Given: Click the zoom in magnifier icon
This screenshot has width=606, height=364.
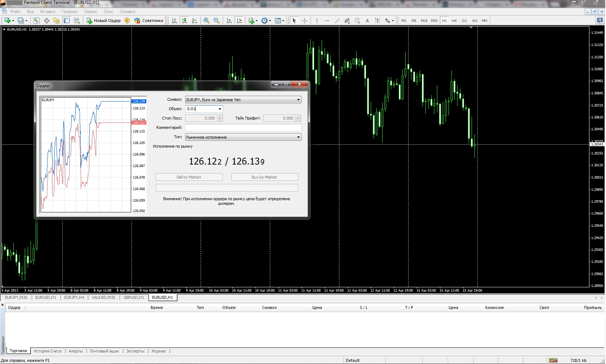Looking at the screenshot, I should coord(206,21).
